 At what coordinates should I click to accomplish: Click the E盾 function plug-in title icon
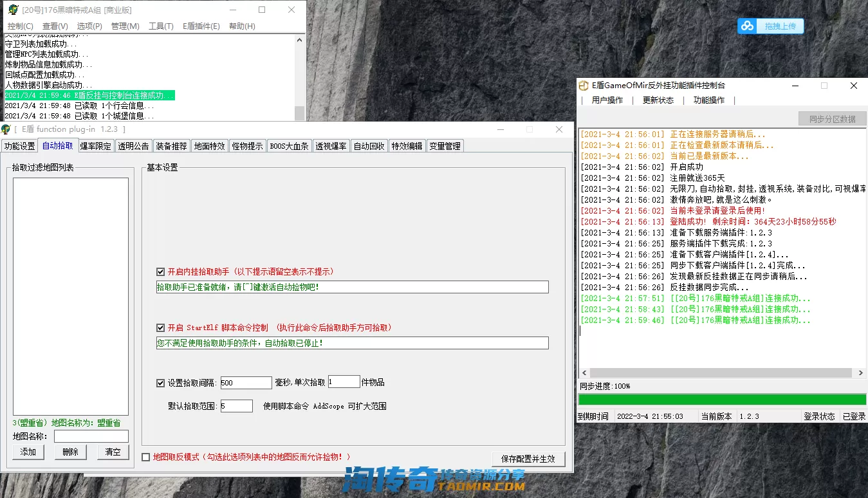tap(6, 129)
